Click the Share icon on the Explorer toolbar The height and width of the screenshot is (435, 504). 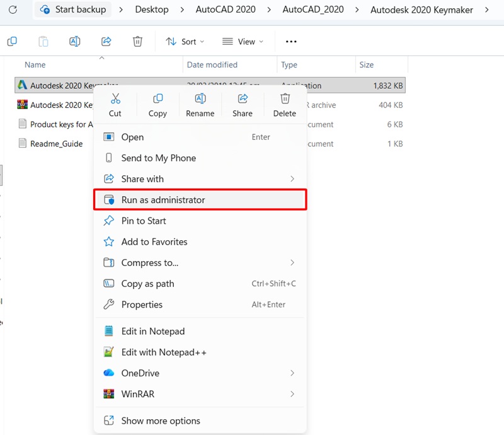click(x=106, y=40)
